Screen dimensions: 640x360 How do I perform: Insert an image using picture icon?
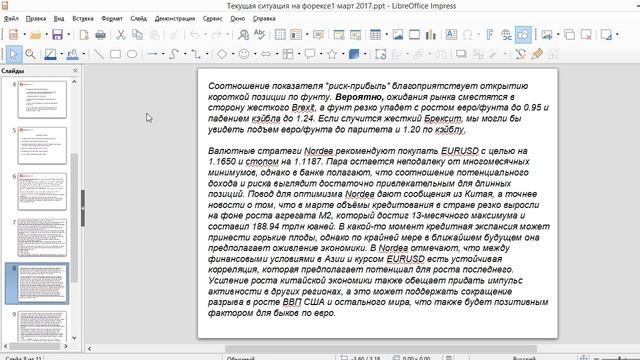(x=398, y=35)
